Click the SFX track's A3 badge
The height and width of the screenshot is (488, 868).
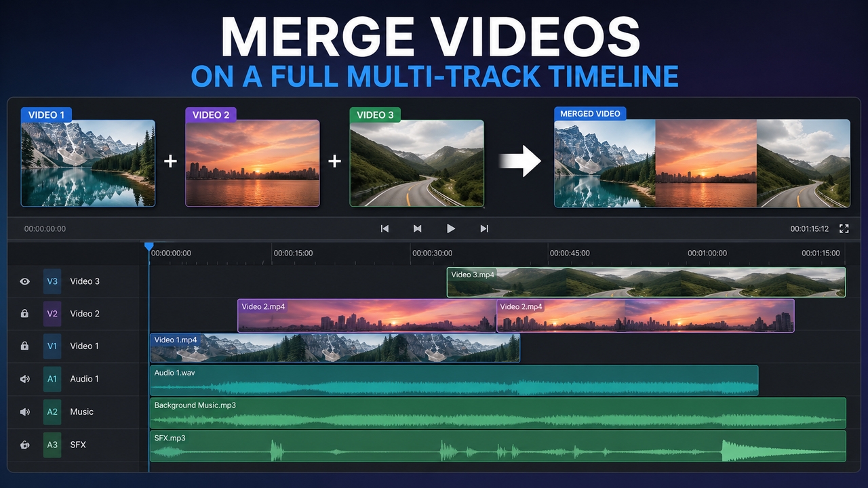[52, 445]
